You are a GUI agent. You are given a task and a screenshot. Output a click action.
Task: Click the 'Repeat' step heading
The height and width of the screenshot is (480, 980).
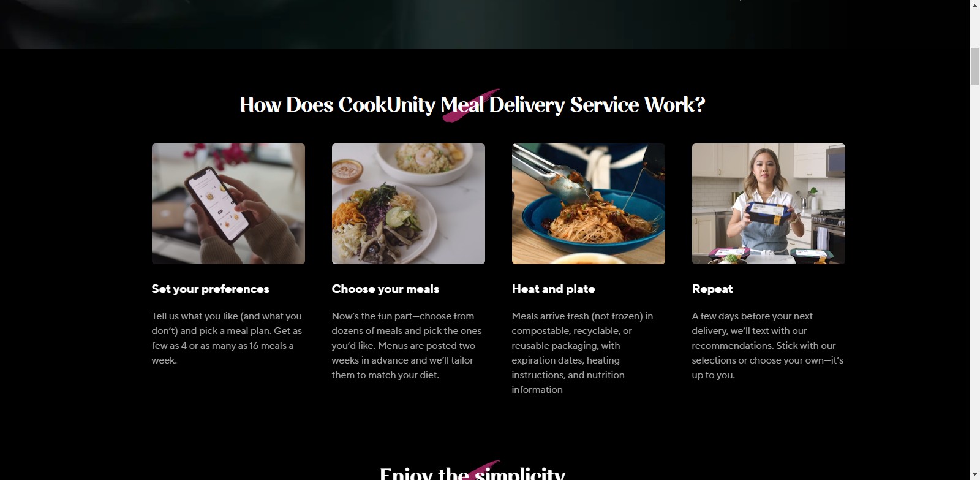pyautogui.click(x=712, y=289)
